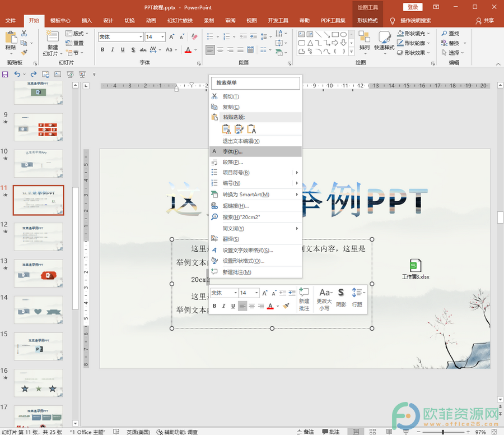Click the Cut scissors icon in ribbon
Screen dimensions: 504x435
point(24,33)
